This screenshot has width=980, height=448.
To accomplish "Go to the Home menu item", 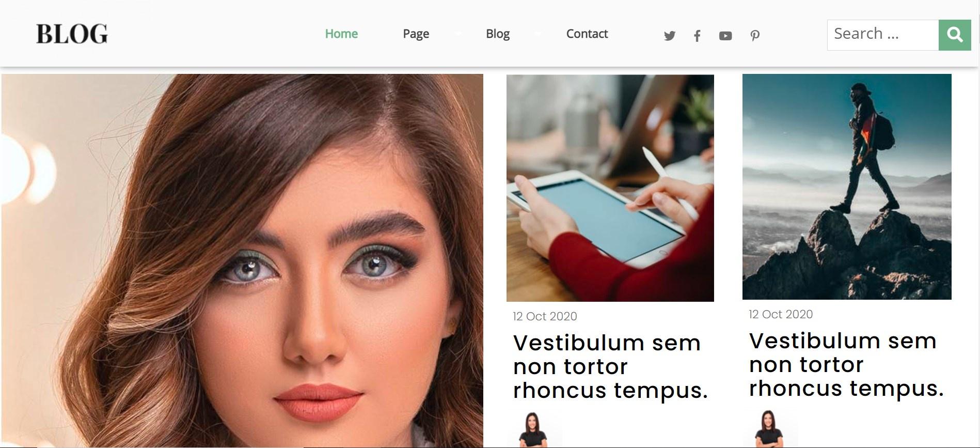I will (341, 34).
